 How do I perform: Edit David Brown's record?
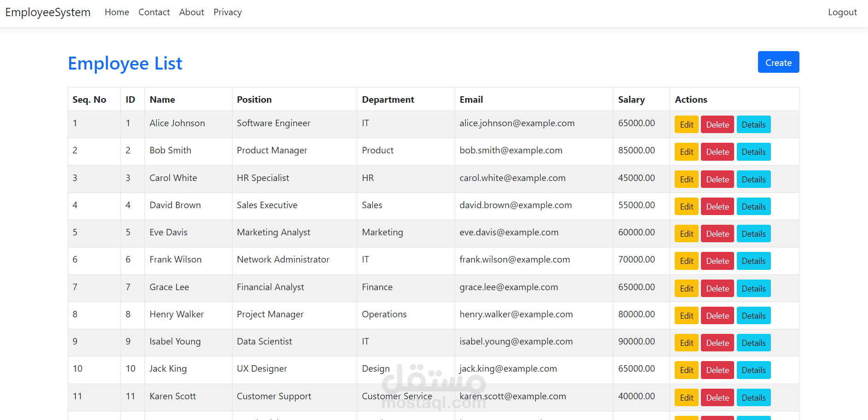click(686, 207)
